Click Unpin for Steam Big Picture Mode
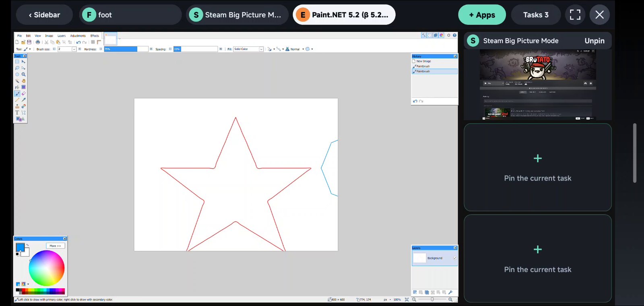This screenshot has height=306, width=644. [594, 41]
